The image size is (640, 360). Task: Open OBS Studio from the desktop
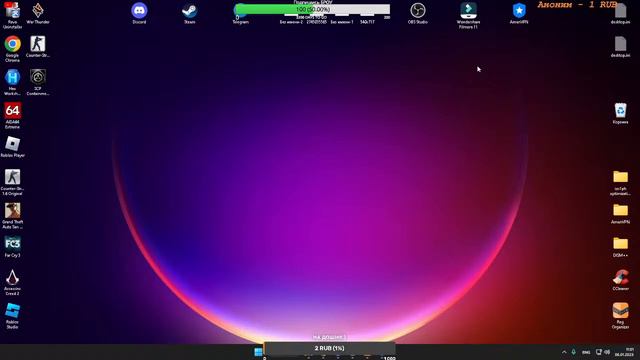(418, 13)
